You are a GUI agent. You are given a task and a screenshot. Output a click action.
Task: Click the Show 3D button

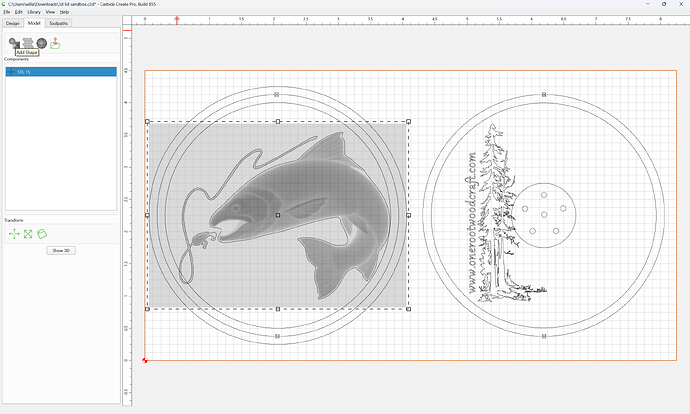(x=61, y=250)
